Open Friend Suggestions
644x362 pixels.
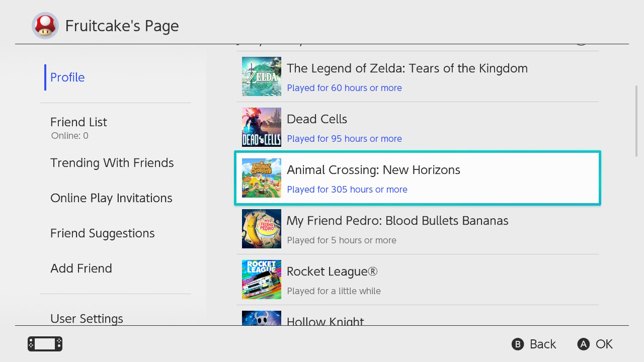(x=102, y=233)
